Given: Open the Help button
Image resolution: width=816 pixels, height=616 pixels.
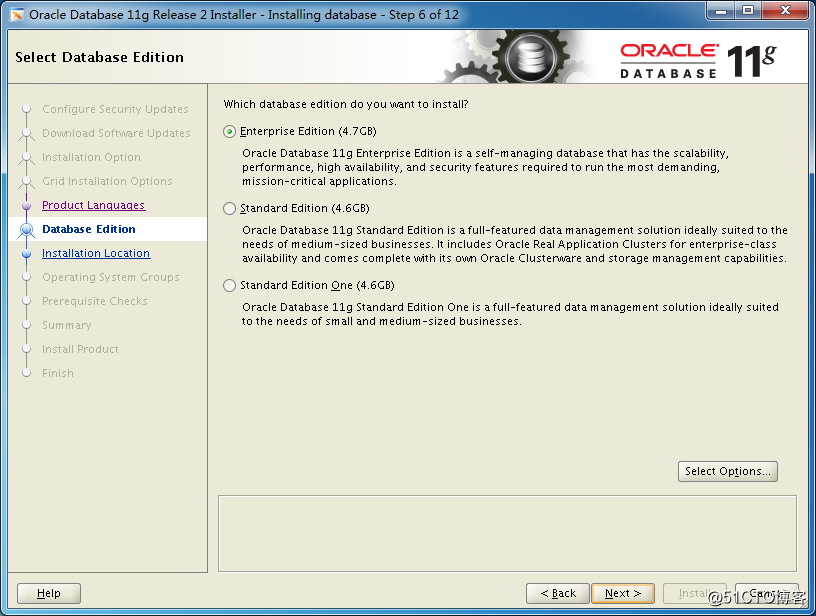Looking at the screenshot, I should tap(49, 593).
